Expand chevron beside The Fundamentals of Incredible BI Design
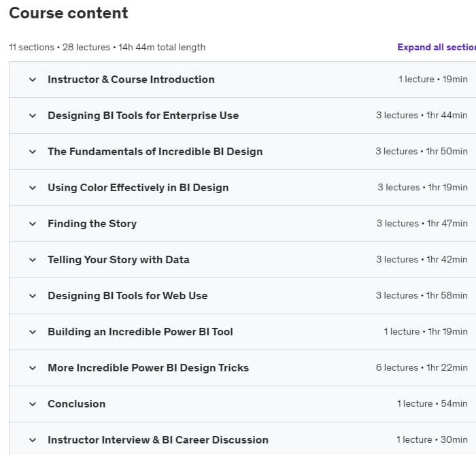The height and width of the screenshot is (455, 476). pyautogui.click(x=33, y=152)
